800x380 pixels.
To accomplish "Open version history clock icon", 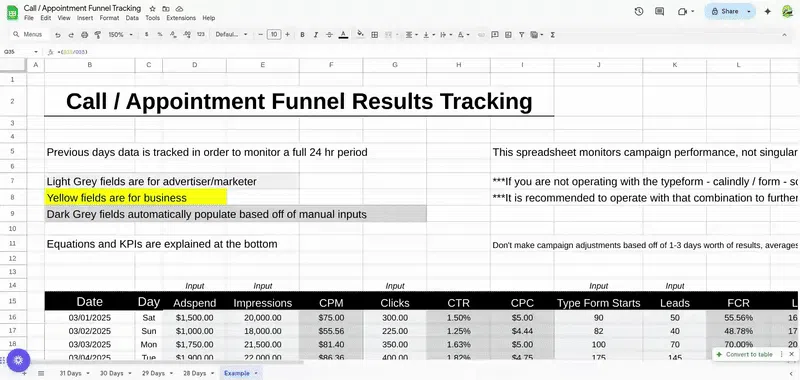I will (x=639, y=11).
